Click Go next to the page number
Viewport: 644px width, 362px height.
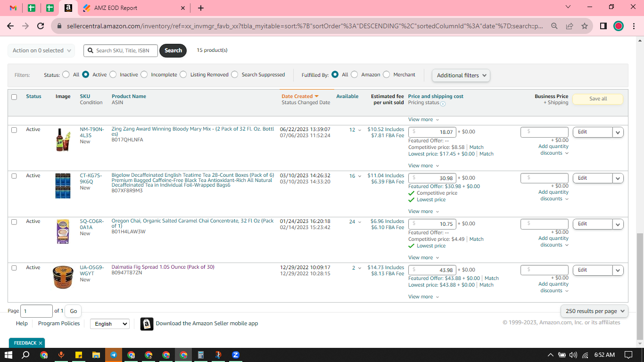pyautogui.click(x=73, y=311)
